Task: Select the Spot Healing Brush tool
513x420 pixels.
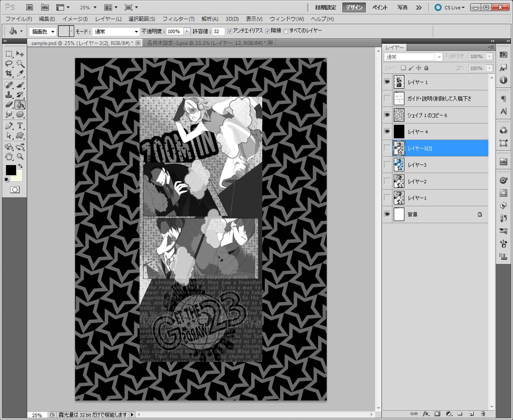Action: point(9,85)
